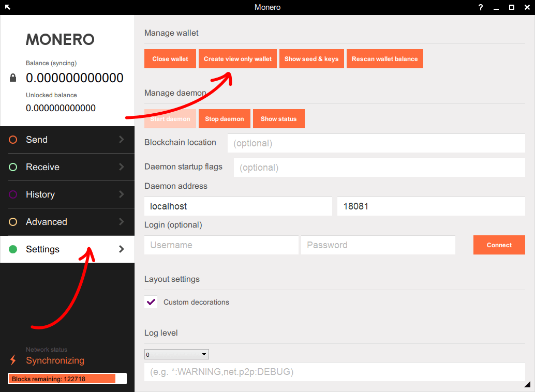The image size is (535, 392).
Task: Click the Blocks remaining progress bar
Action: (67, 379)
